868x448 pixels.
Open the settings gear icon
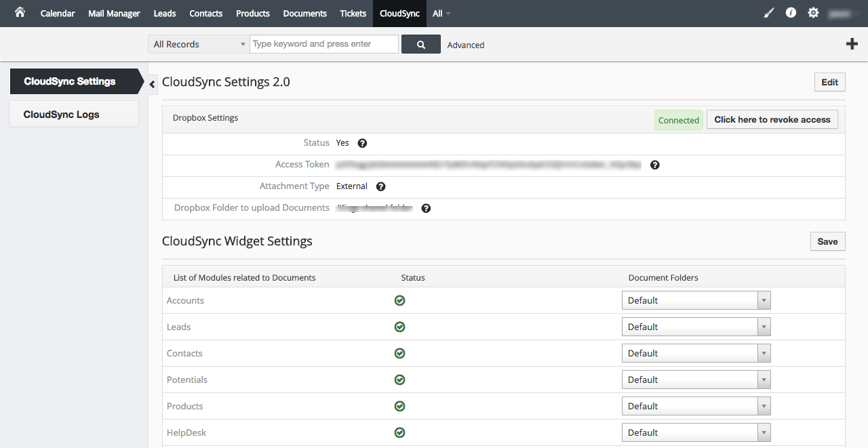[813, 13]
